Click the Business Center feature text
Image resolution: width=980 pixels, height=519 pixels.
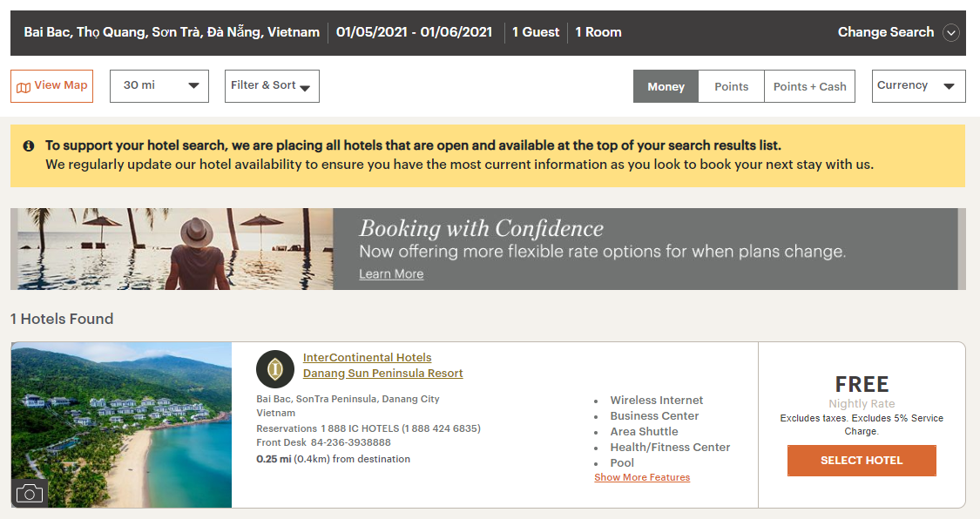tap(654, 416)
